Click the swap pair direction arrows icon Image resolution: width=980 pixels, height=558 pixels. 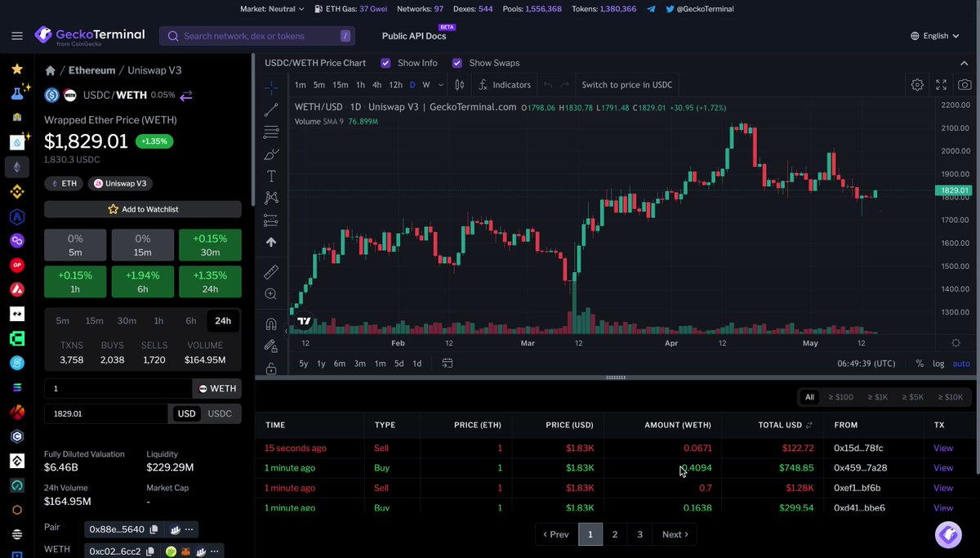[186, 96]
